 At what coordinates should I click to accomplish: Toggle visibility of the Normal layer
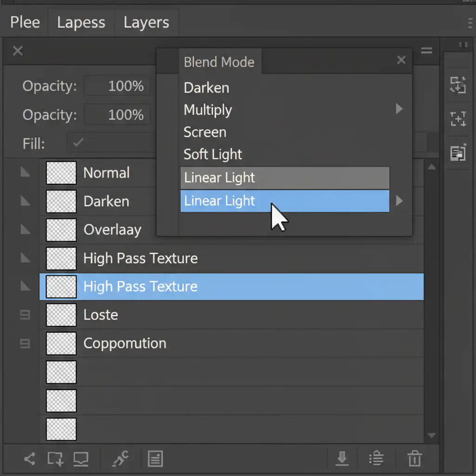coord(26,173)
